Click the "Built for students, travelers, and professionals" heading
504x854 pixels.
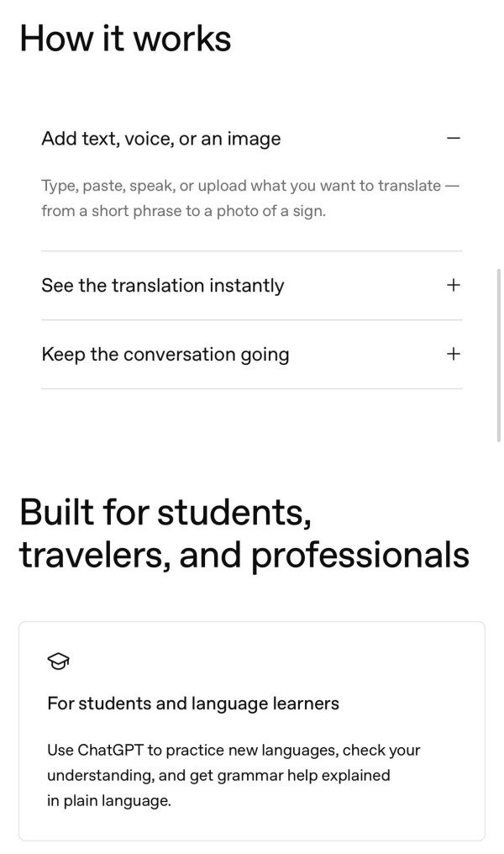(x=242, y=533)
